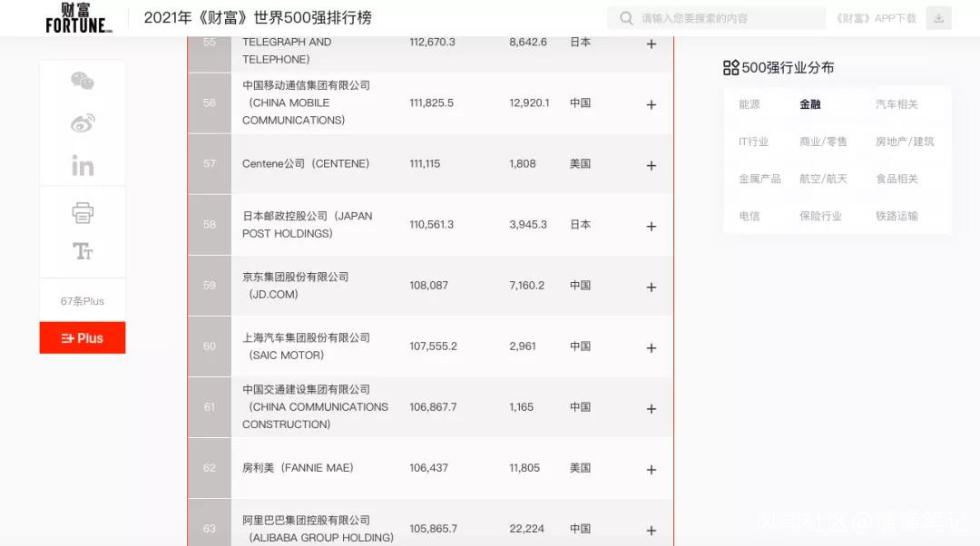980x546 pixels.
Task: Click the 上海汽车集团股份有限公司 company name
Action: point(307,337)
